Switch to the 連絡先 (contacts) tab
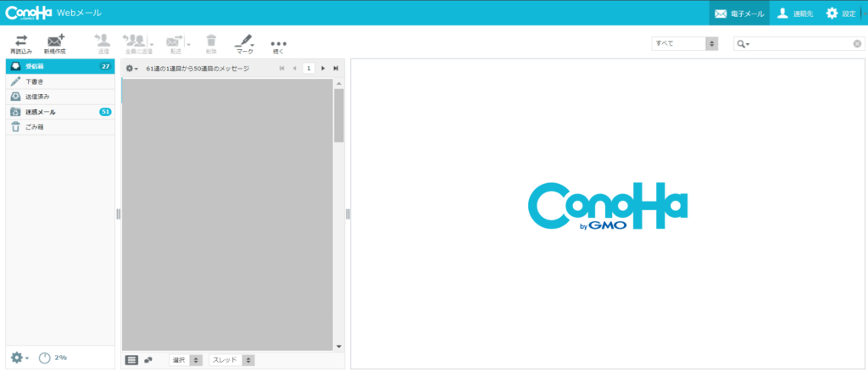Image resolution: width=868 pixels, height=377 pixels. tap(795, 14)
